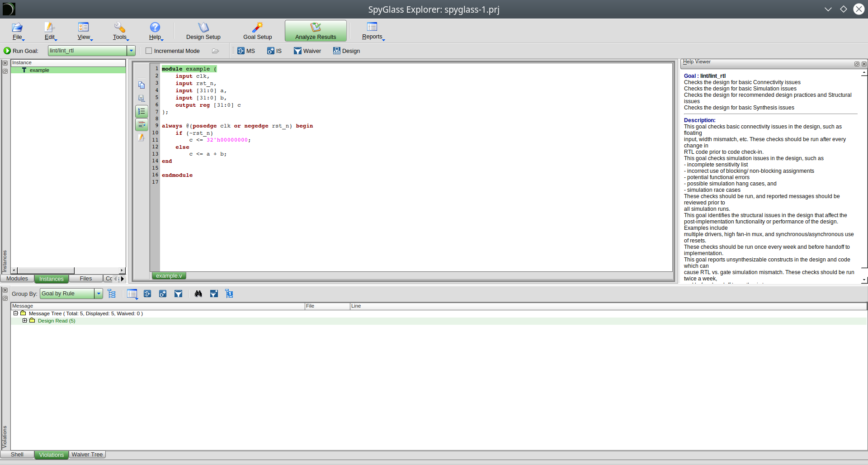Image resolution: width=868 pixels, height=465 pixels.
Task: Open the Help menu
Action: (x=156, y=31)
